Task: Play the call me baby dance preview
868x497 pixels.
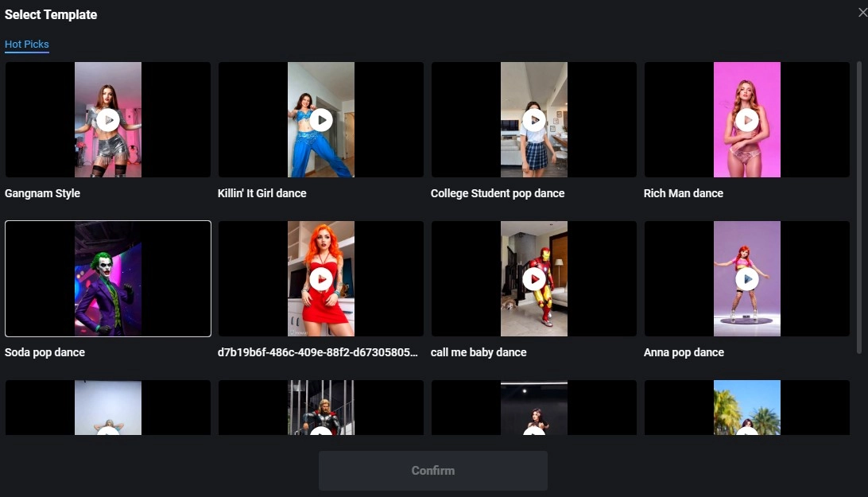Action: 533,278
